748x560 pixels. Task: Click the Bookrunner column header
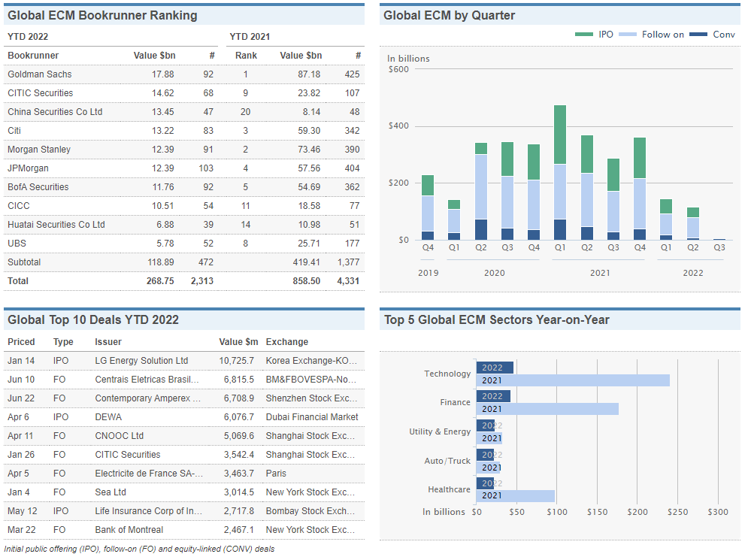click(x=33, y=56)
